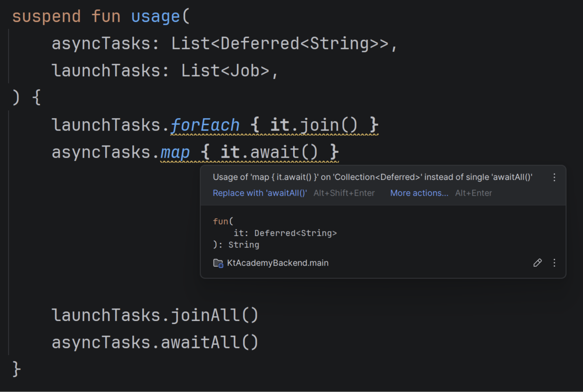583x392 pixels.
Task: Click 'List<Job>' type of launchTasks parameter
Action: pyautogui.click(x=225, y=71)
